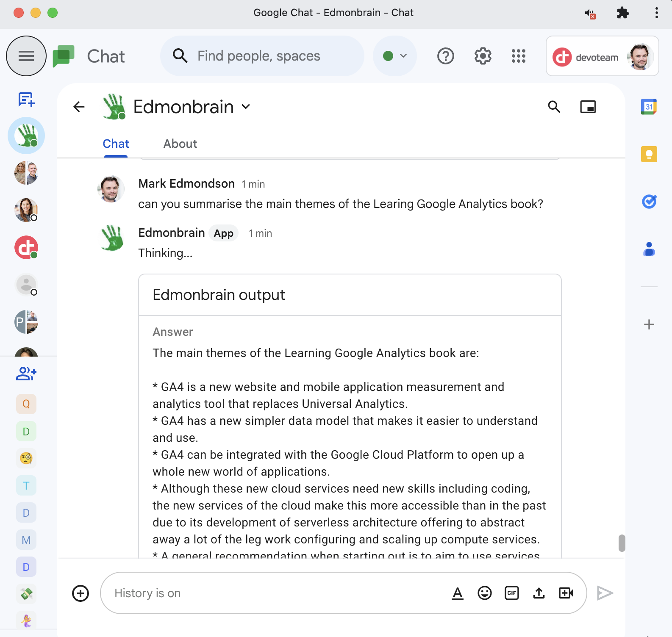Open the emoji picker

click(485, 593)
